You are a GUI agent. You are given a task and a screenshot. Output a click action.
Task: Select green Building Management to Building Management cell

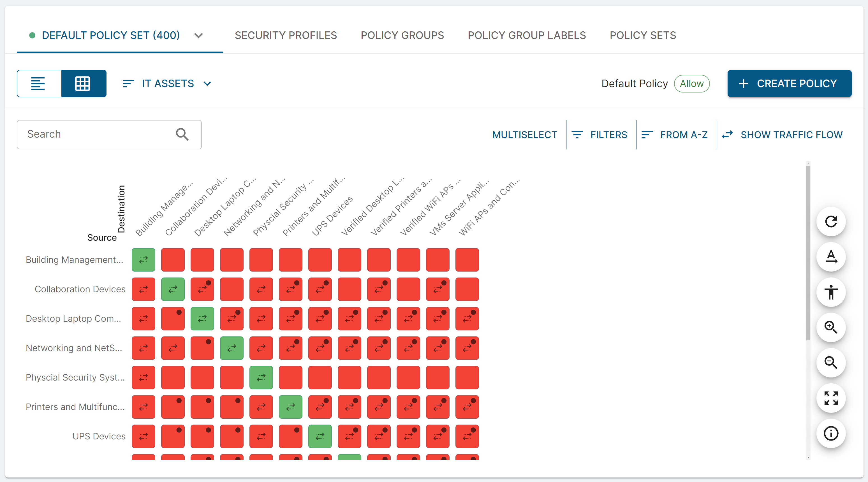(143, 260)
